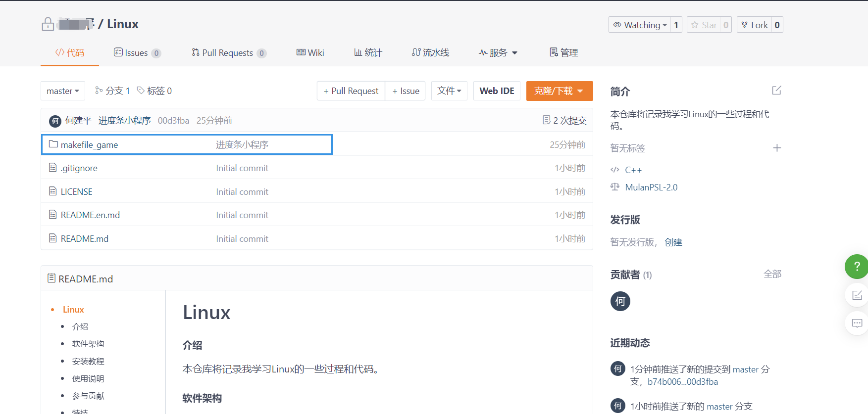Open the LICENSE file
868x414 pixels.
pyautogui.click(x=76, y=191)
